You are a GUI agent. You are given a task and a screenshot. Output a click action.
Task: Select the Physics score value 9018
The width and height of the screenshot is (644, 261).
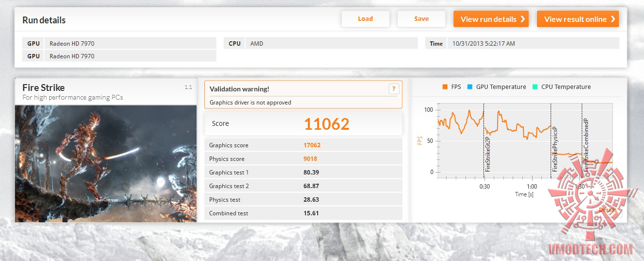pos(310,159)
